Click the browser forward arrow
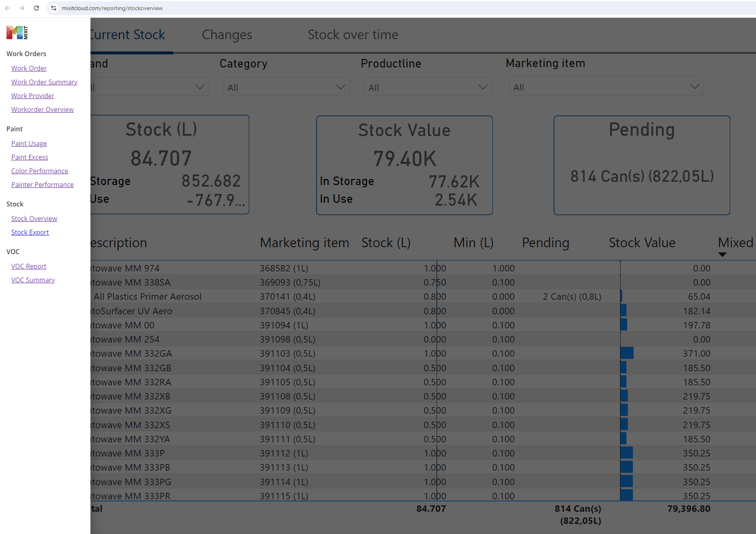Viewport: 756px width, 534px height. coord(22,8)
